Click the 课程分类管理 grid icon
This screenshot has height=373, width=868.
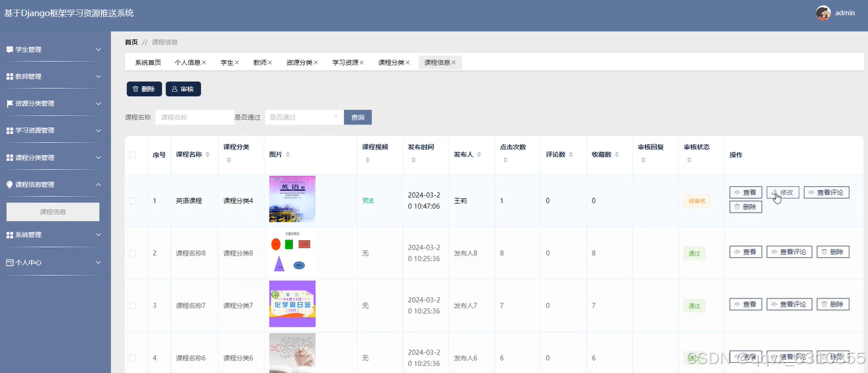click(x=10, y=157)
